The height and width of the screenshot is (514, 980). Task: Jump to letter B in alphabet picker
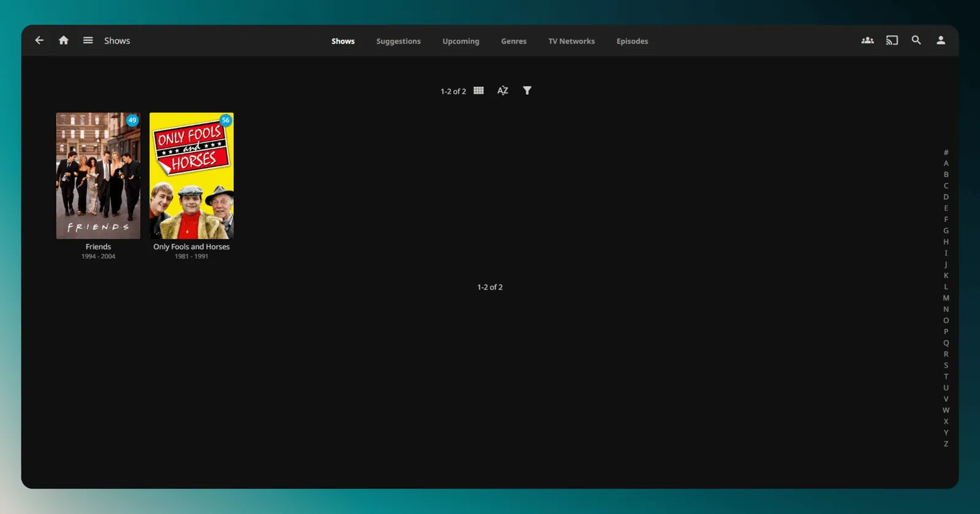point(946,174)
